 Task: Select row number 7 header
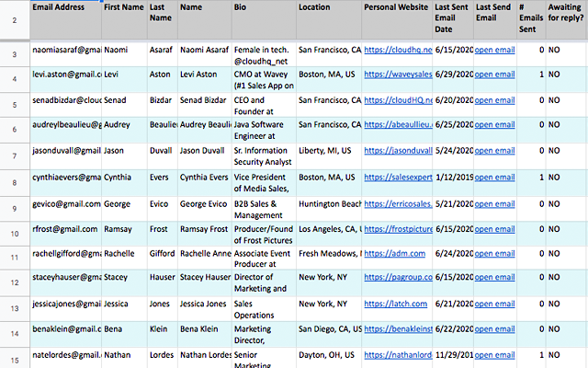15,155
